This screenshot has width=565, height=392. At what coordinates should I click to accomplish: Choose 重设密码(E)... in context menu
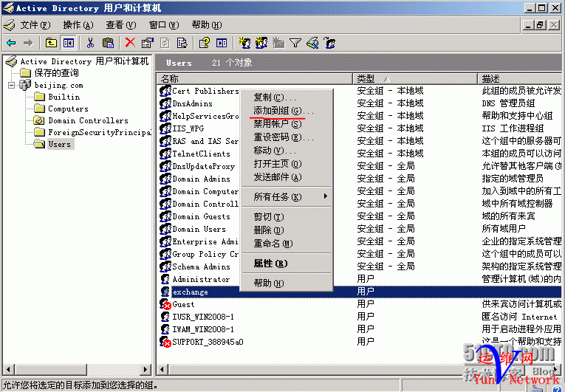287,137
